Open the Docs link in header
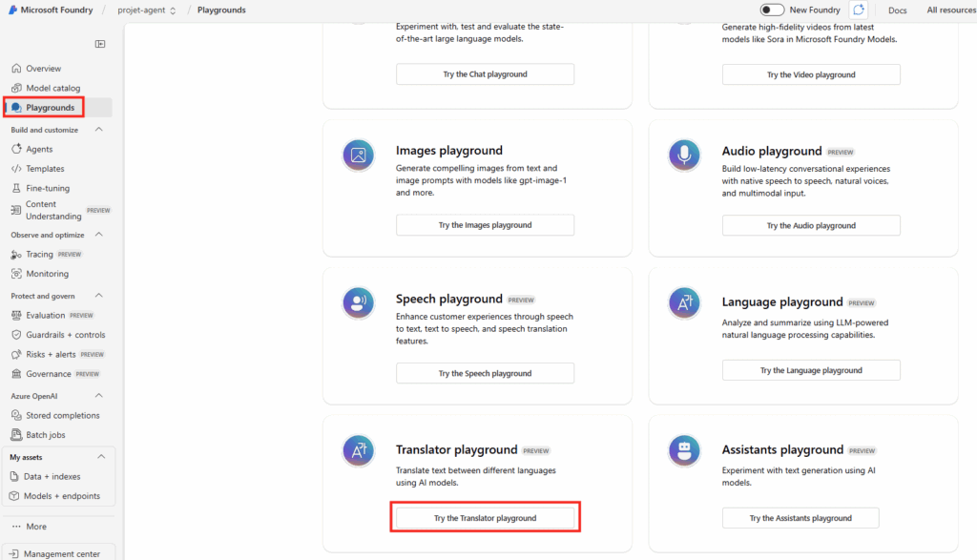977x560 pixels. [x=897, y=10]
